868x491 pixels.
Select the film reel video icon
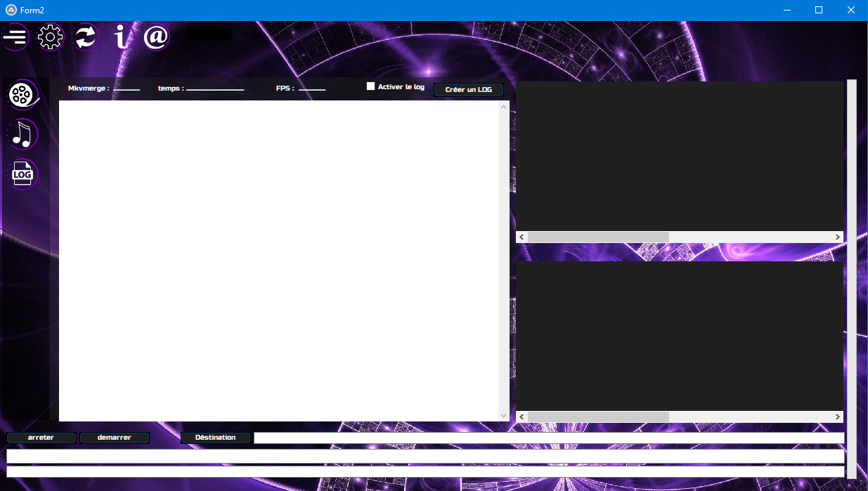(24, 94)
